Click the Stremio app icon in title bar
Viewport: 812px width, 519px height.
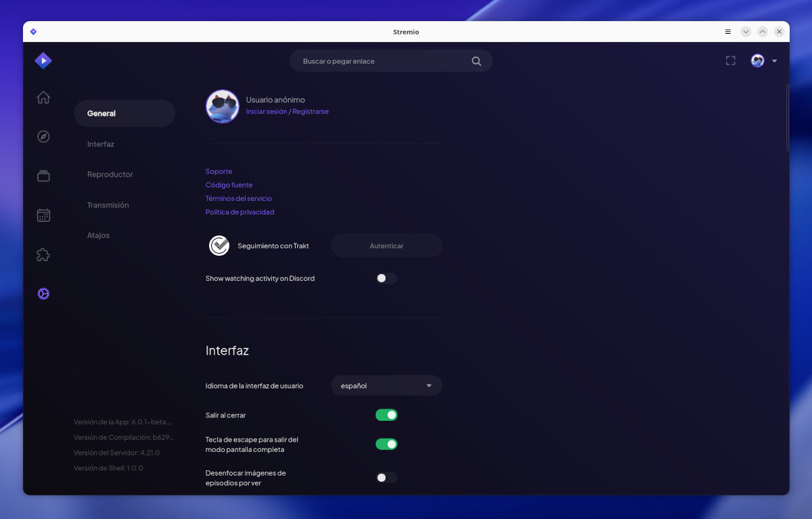point(33,32)
